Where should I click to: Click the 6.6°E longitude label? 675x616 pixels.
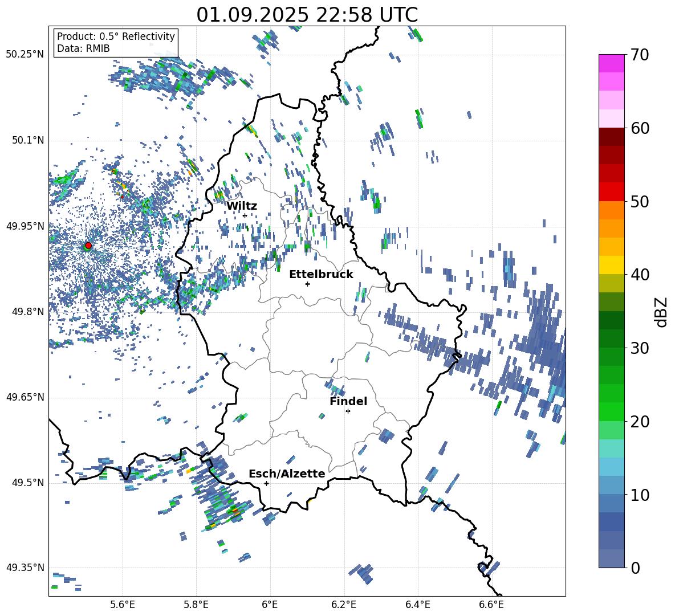pyautogui.click(x=491, y=605)
